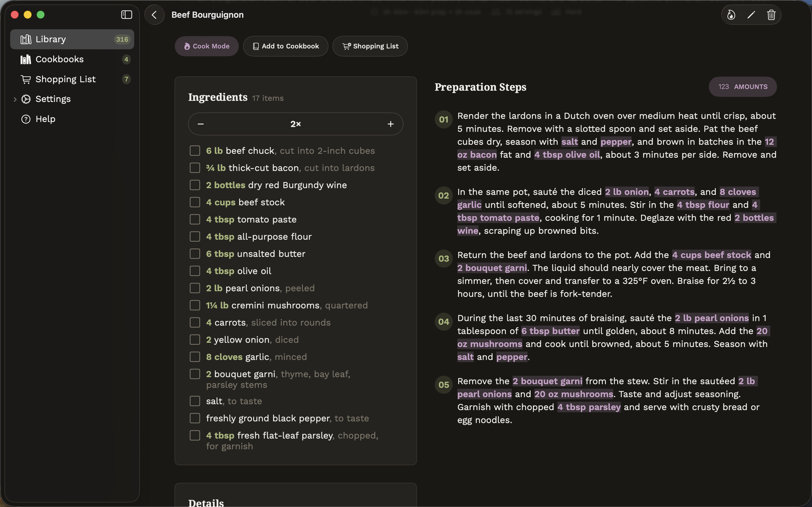Tick the dry red Burgundy wine checkbox
This screenshot has height=507, width=812.
coord(195,185)
